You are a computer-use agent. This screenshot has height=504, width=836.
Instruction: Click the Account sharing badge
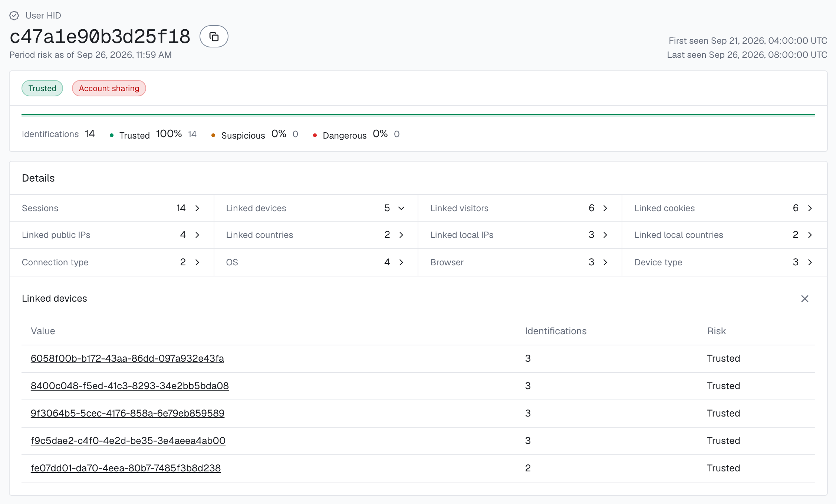(109, 88)
